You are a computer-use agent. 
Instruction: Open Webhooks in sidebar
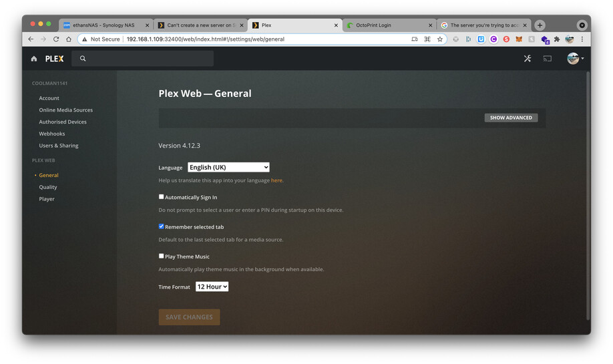click(x=51, y=134)
